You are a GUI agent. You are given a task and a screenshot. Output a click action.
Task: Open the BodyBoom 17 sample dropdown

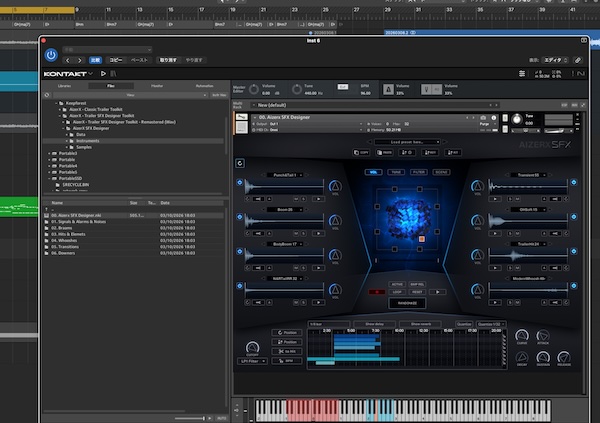point(285,244)
